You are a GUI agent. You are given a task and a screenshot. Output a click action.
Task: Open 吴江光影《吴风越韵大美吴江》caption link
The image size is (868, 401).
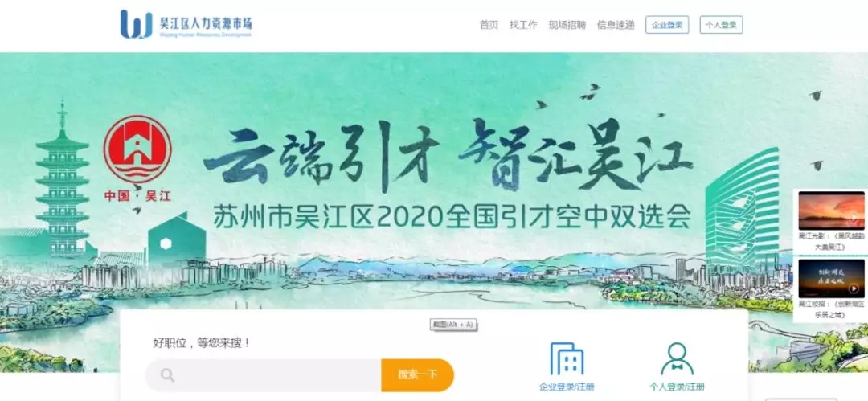[831, 242]
